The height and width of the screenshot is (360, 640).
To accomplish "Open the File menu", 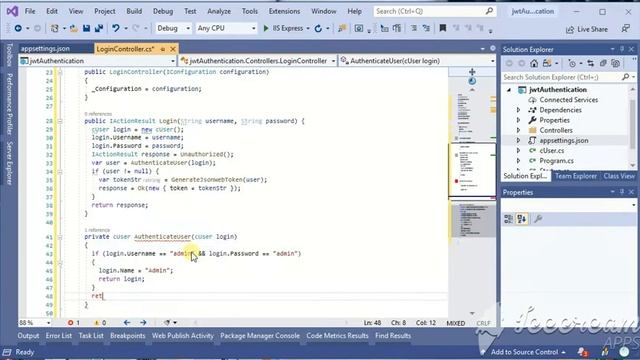I will click(30, 11).
